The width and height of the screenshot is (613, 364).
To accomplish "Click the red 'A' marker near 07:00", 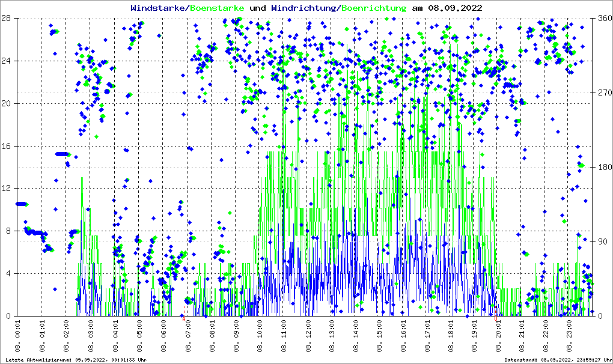I will coord(184,319).
